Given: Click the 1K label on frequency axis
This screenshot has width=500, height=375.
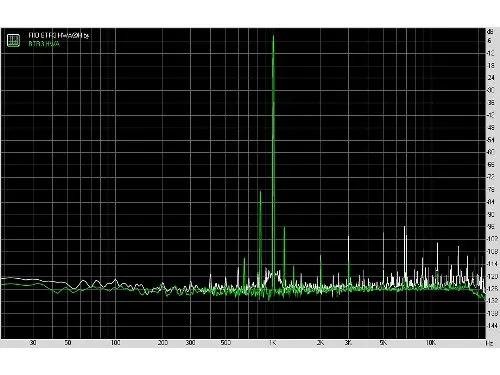Looking at the screenshot, I should coord(273,343).
